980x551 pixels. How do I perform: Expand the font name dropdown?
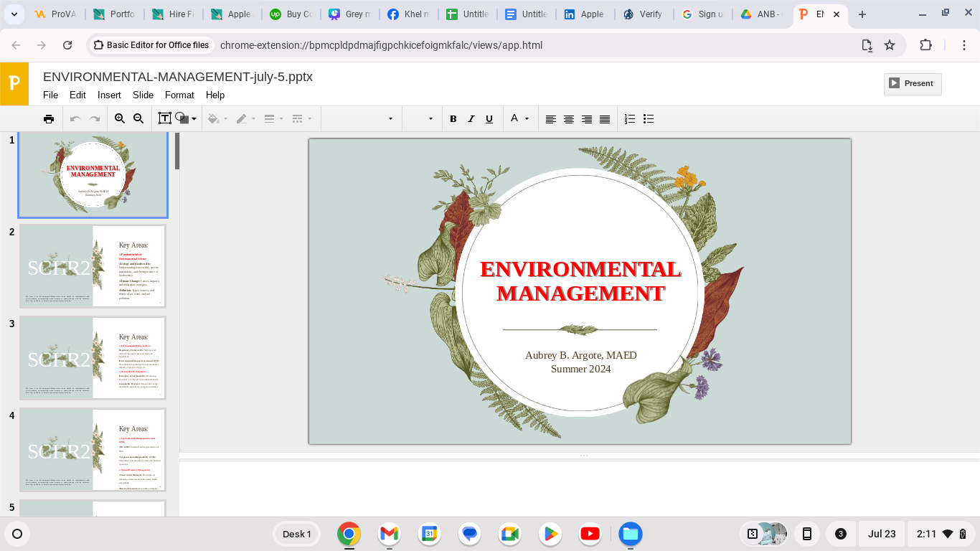tap(390, 119)
